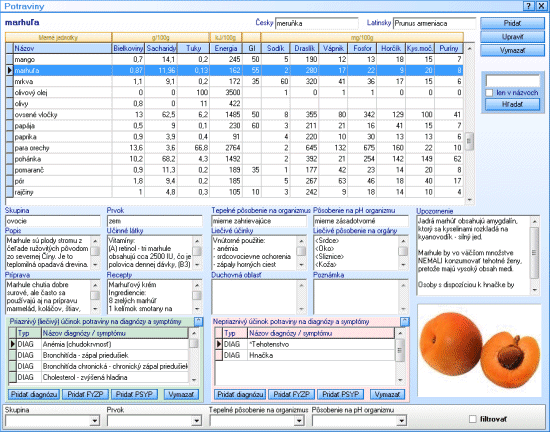
Task: Click the 'mierne zahrievajúce' field
Action: 259,221
